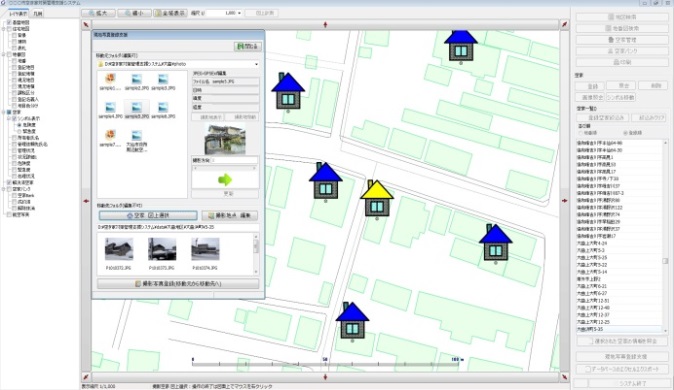Click the green direction arrow in the photo dialog

(225, 180)
